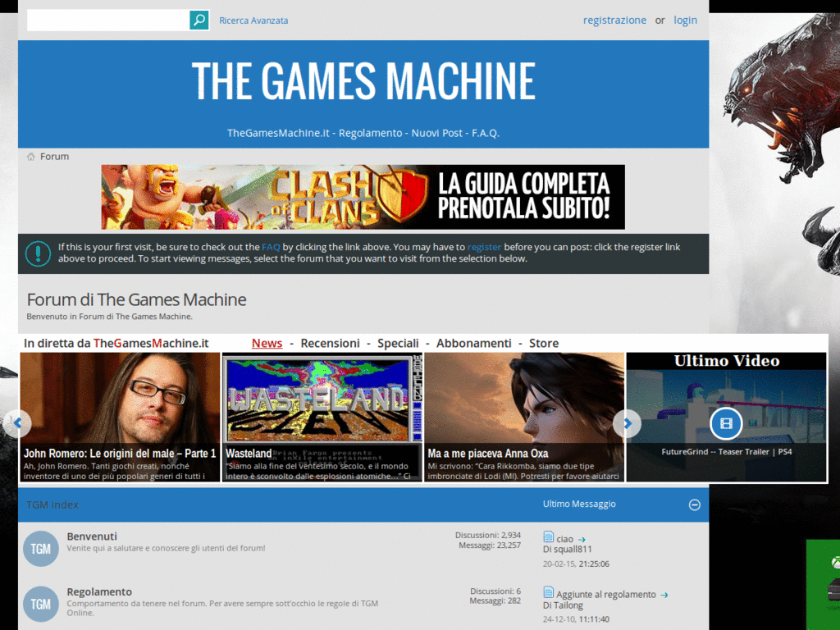Open Benvenuti forum TGM icon
This screenshot has height=630, width=840.
click(x=41, y=549)
